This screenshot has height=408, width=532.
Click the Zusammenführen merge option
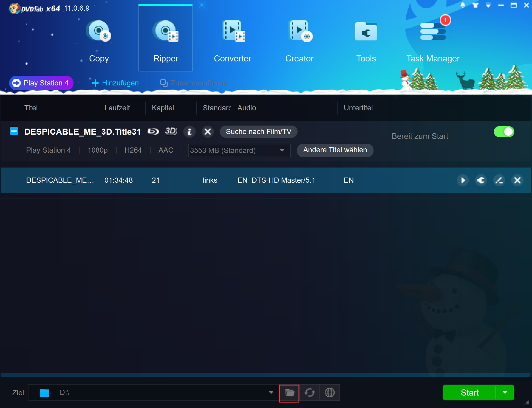coord(194,83)
